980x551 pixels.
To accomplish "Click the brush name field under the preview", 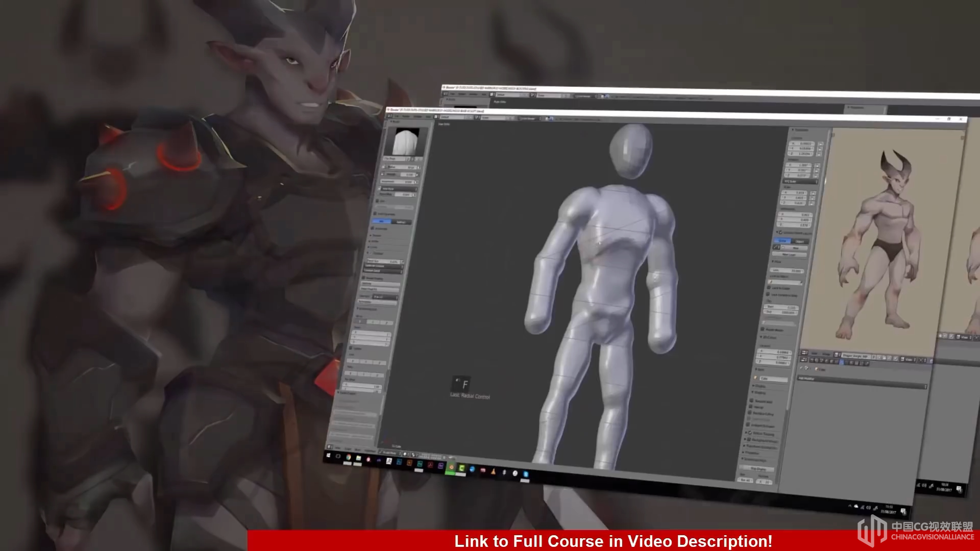I will tap(395, 159).
